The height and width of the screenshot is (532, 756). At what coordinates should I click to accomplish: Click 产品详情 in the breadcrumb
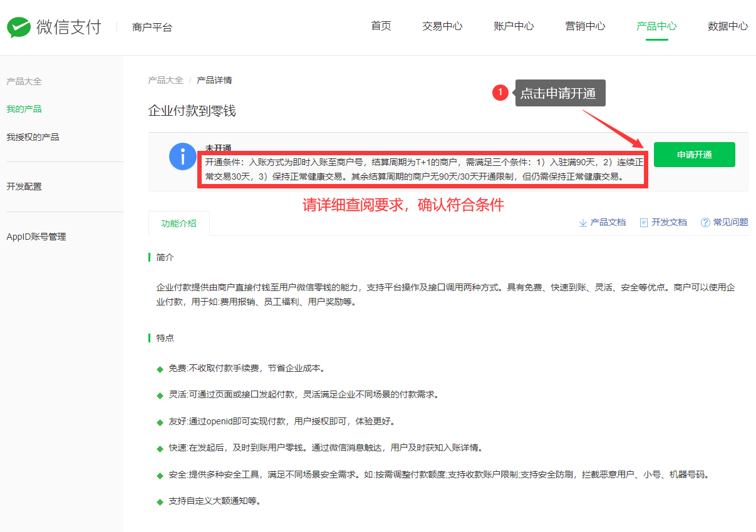pyautogui.click(x=214, y=80)
